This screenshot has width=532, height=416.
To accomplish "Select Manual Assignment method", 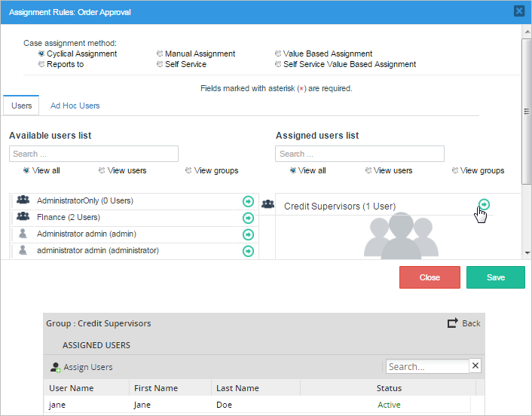I will pyautogui.click(x=160, y=54).
